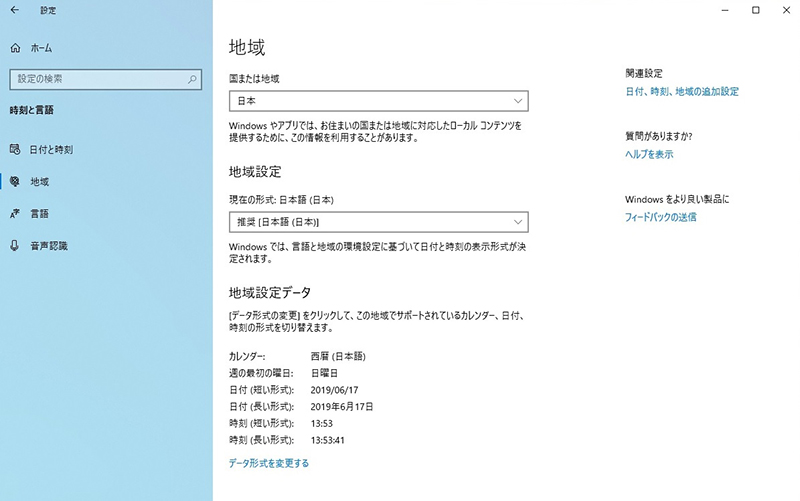Open the 国または地域 dropdown showing 日本
This screenshot has height=501, width=800.
tap(379, 101)
